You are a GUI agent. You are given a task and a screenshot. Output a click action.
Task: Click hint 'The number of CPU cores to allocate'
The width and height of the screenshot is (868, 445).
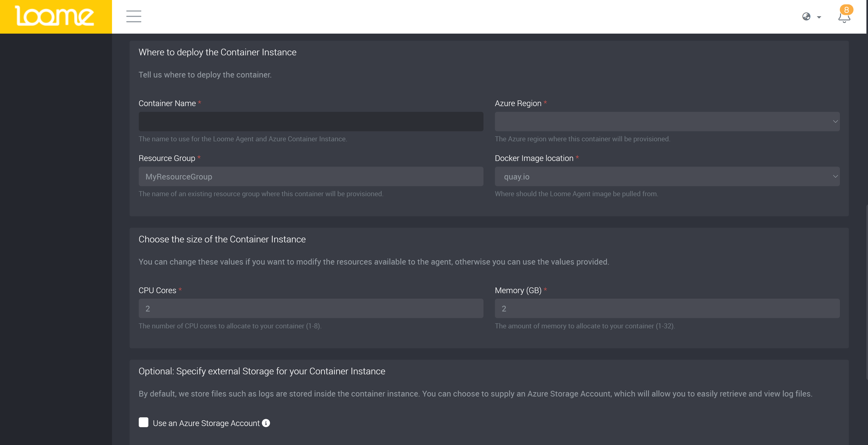(230, 326)
